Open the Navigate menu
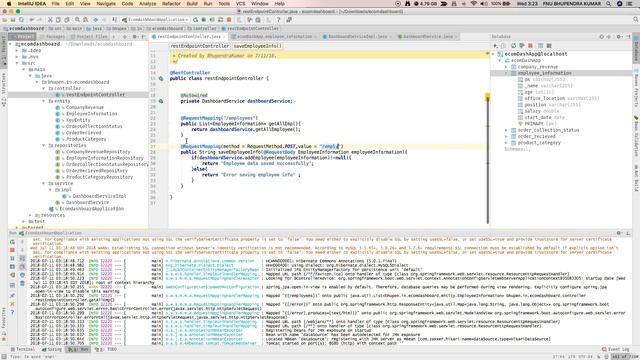Viewport: 640px width, 360px height. (106, 4)
